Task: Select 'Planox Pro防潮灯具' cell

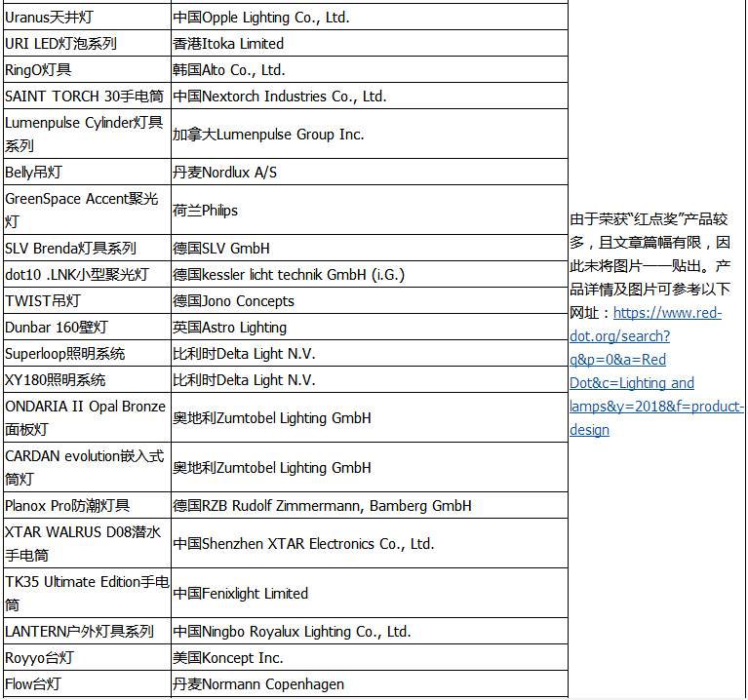Action: point(88,505)
